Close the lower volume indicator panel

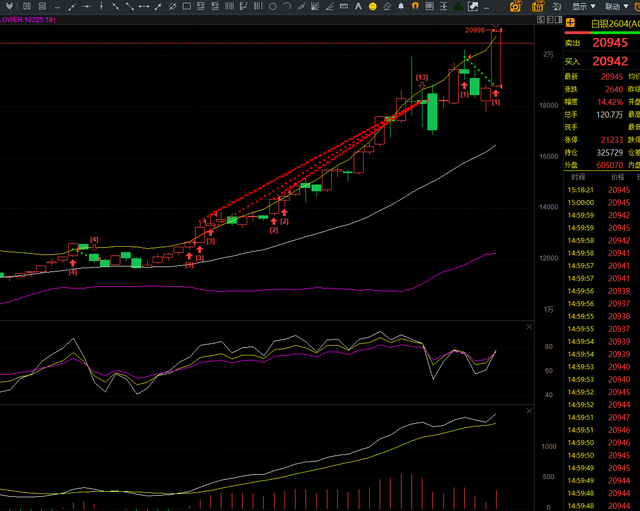(529, 411)
